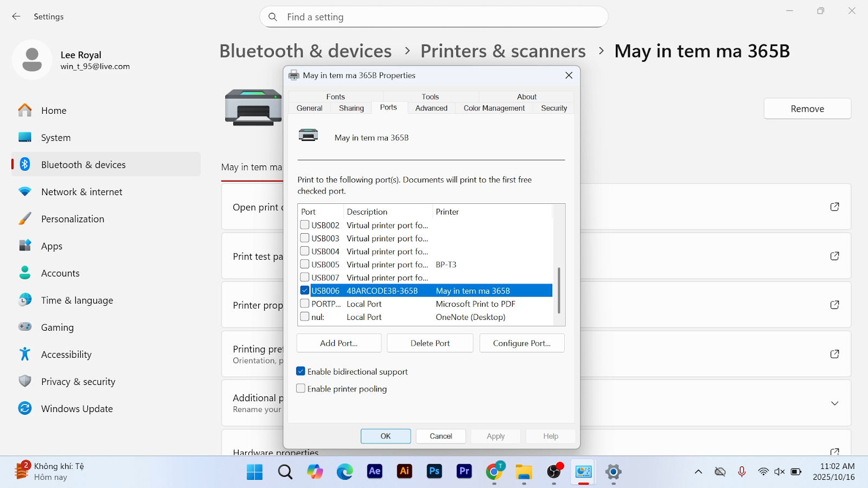Show hidden system tray icons
868x488 pixels.
point(698,472)
